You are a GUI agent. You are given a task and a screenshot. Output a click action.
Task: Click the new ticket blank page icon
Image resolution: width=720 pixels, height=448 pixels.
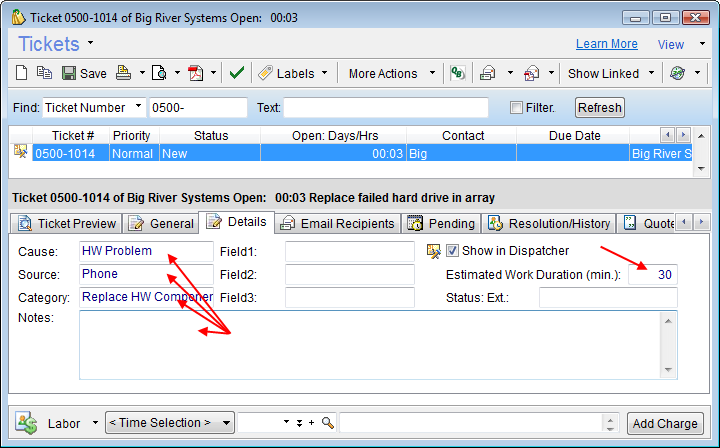(x=23, y=73)
